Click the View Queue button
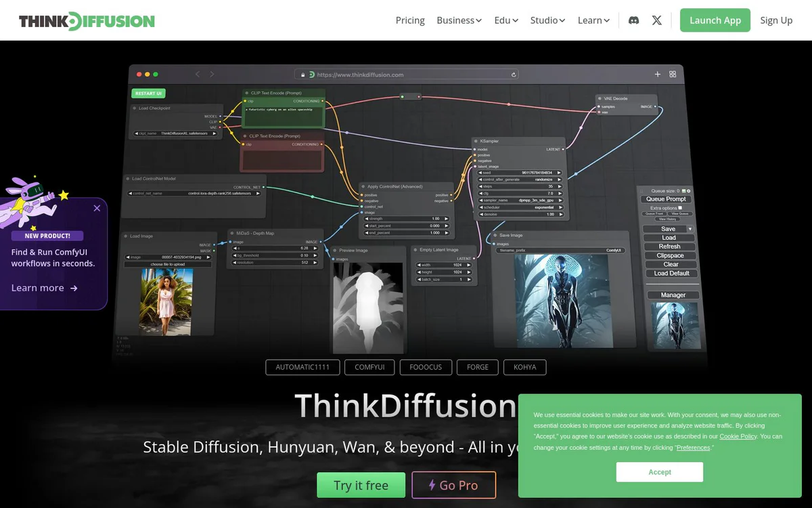Screen dimensions: 812x508 coord(680,213)
